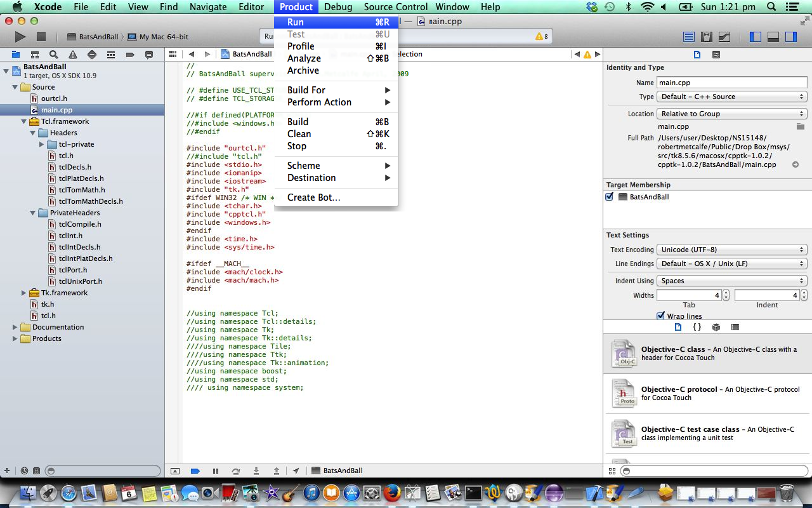Collapse the Source folder disclosure triangle
This screenshot has width=812, height=508.
pos(15,87)
